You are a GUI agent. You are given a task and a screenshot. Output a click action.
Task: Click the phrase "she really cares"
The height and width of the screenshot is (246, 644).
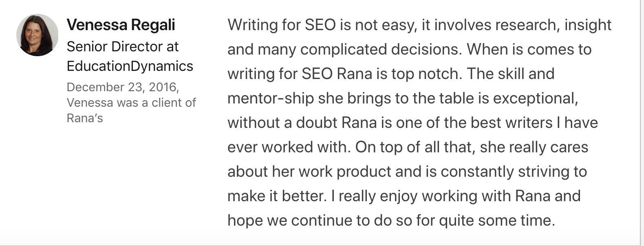(x=534, y=147)
